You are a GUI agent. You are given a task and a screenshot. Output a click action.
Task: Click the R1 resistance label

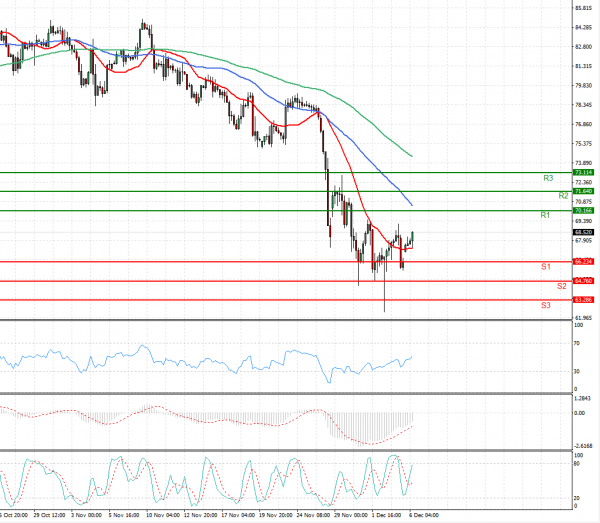545,215
